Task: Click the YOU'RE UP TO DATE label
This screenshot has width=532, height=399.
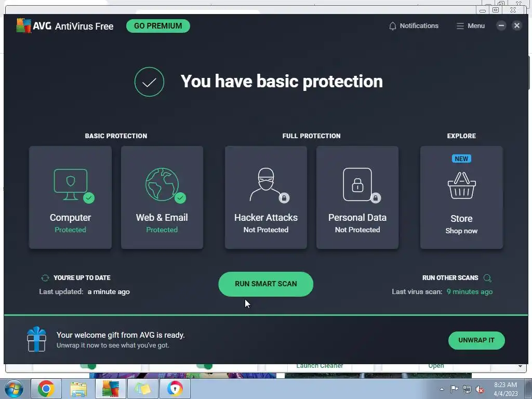Action: point(82,278)
